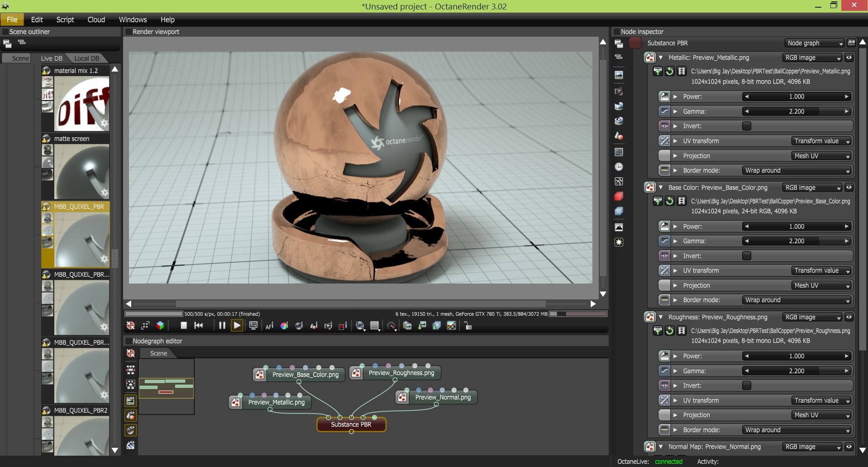This screenshot has height=467, width=868.
Task: Open Metallic Border mode Wrap around dropdown
Action: pos(796,170)
